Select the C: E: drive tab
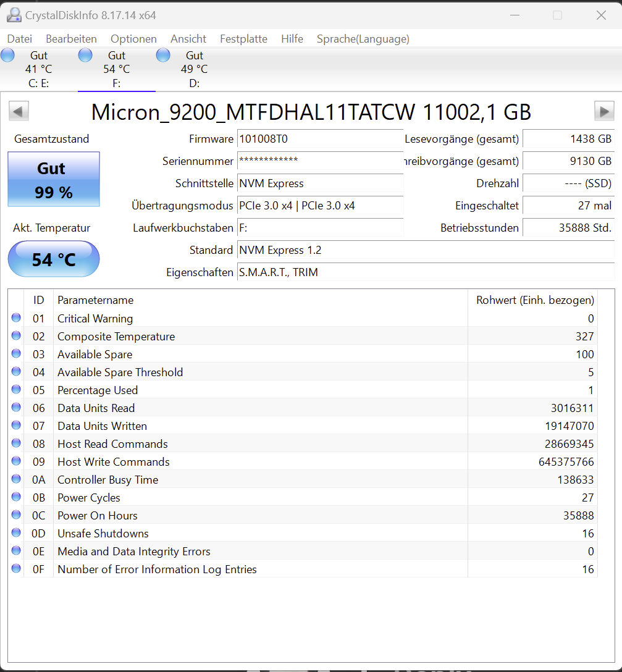 [38, 69]
